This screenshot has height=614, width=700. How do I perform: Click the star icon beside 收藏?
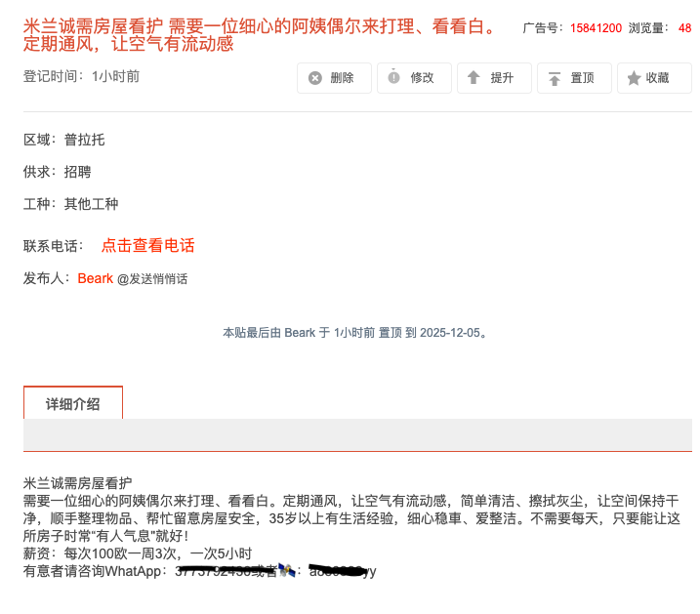[634, 78]
